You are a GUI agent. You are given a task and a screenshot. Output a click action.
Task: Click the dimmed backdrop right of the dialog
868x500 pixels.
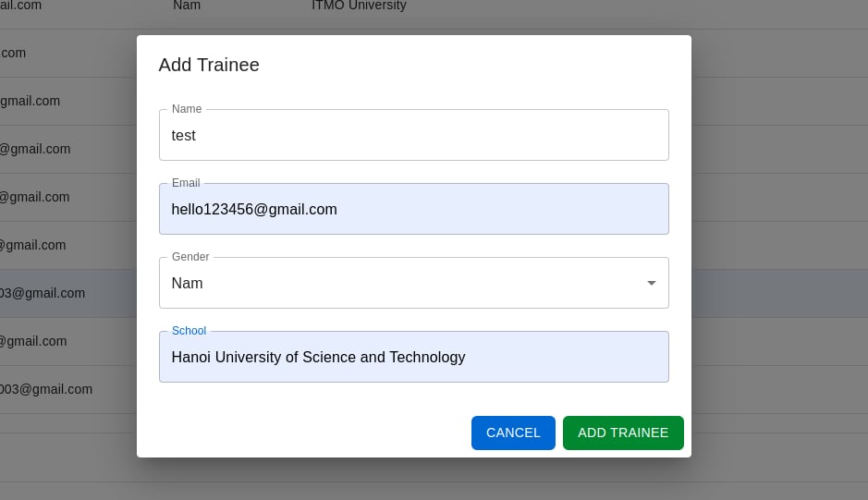[x=779, y=250]
